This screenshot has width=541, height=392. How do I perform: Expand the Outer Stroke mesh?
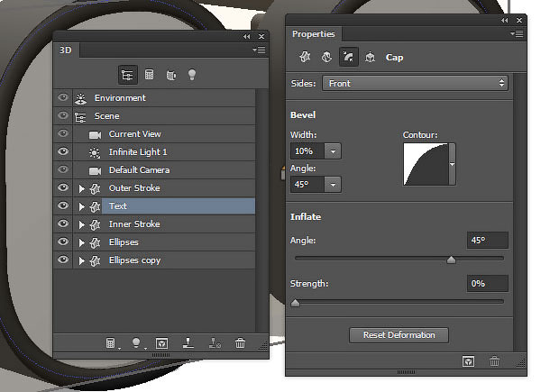coord(82,188)
